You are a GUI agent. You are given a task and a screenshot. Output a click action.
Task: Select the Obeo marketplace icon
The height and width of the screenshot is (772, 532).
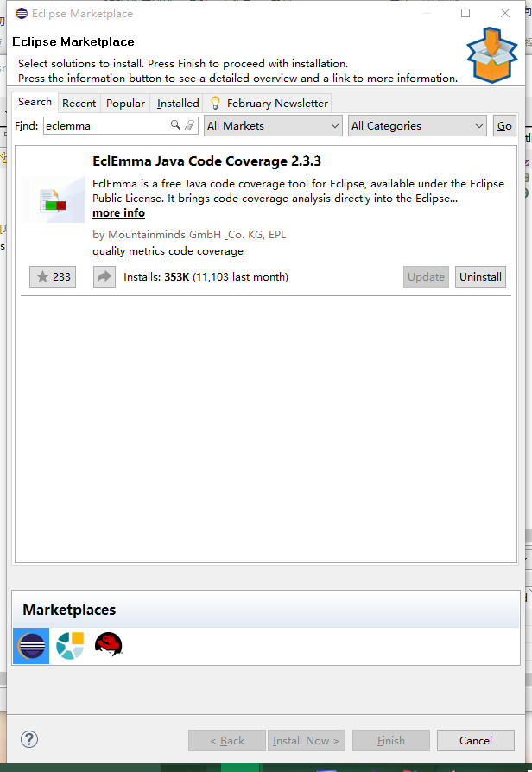click(x=70, y=646)
